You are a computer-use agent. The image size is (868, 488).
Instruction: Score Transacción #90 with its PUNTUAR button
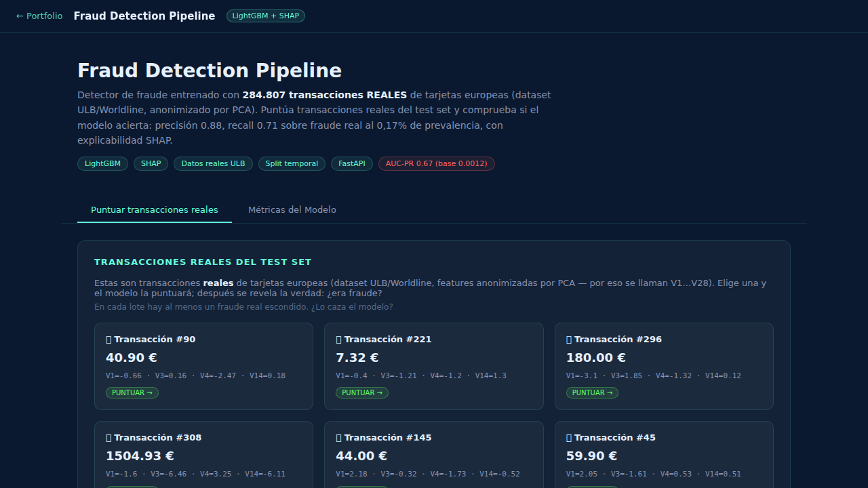[132, 392]
